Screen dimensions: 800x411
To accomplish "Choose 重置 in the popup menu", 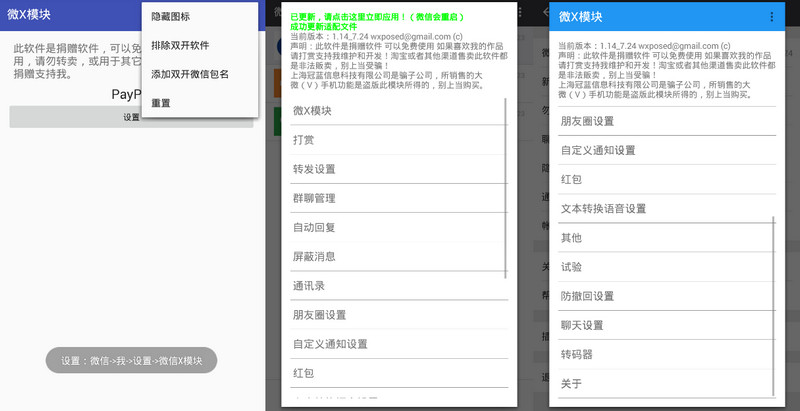I will 199,103.
